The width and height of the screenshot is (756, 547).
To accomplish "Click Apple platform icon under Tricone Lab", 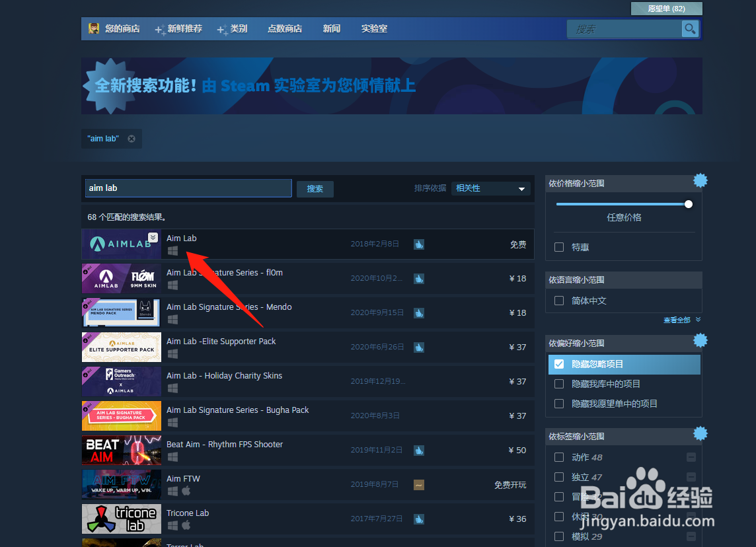I will tap(186, 525).
